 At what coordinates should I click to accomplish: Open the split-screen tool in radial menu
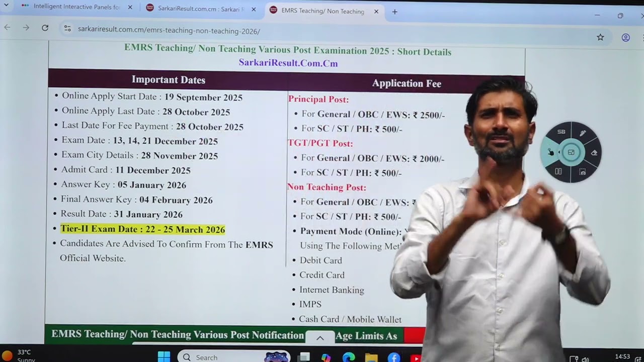(558, 171)
